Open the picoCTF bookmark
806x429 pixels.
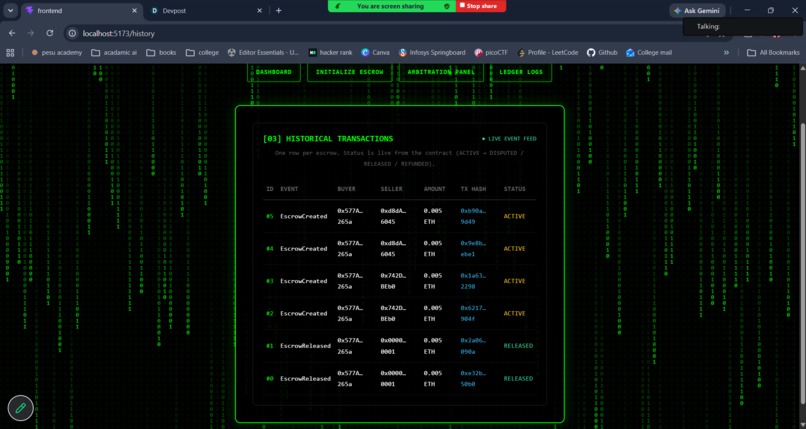coord(491,52)
